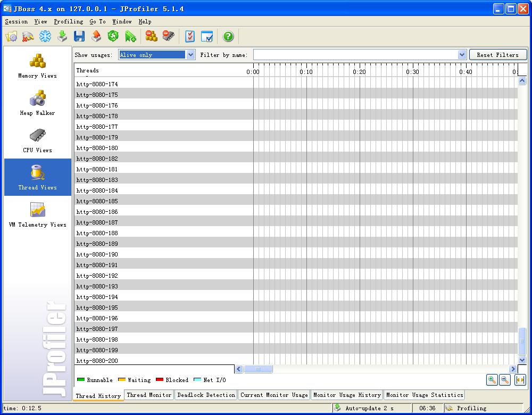Switch to Thread Monitor tab
The height and width of the screenshot is (415, 532).
[149, 395]
